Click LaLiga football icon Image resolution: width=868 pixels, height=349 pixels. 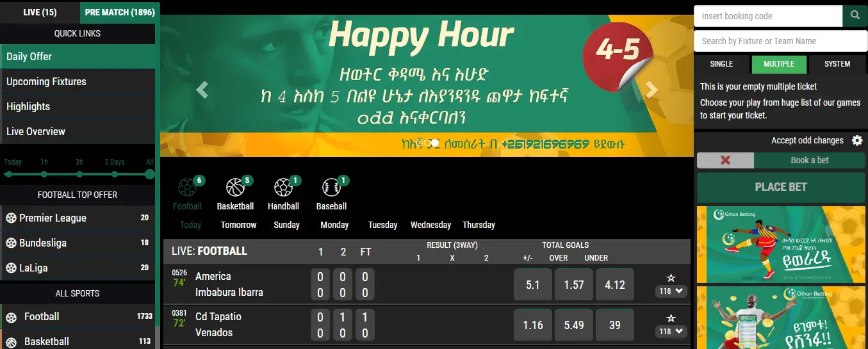11,268
